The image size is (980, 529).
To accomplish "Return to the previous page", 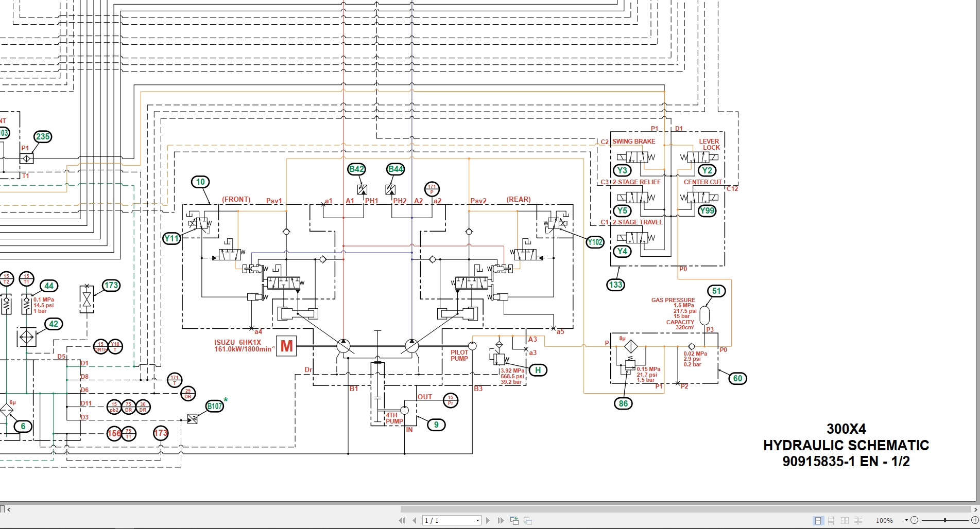I will (x=415, y=520).
